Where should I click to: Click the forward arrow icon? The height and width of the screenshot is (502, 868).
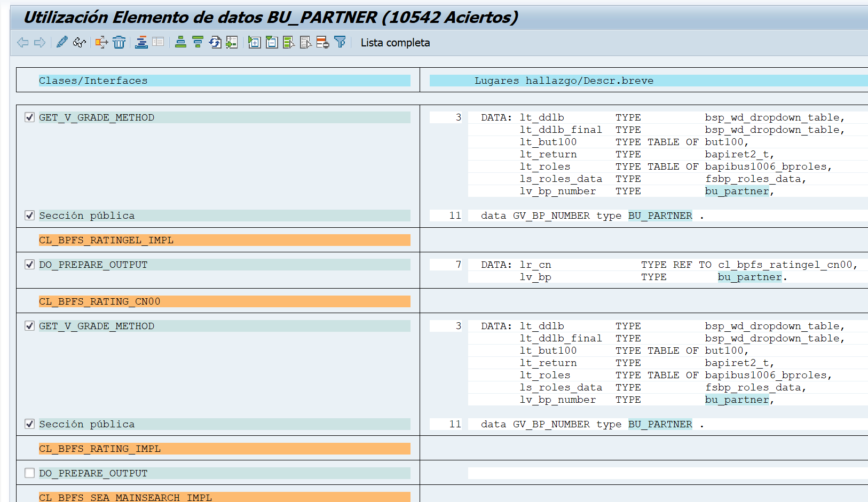coord(40,43)
